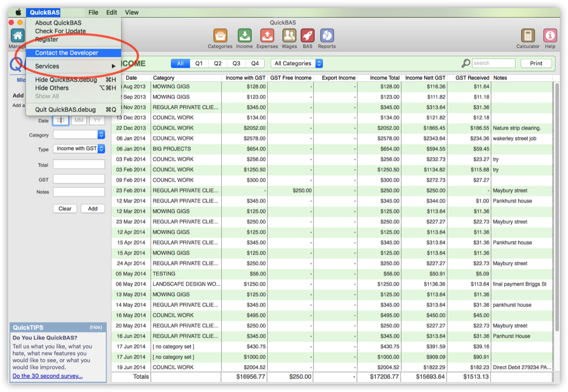Open the Category dropdown in Add form
The width and height of the screenshot is (568, 392).
point(79,135)
